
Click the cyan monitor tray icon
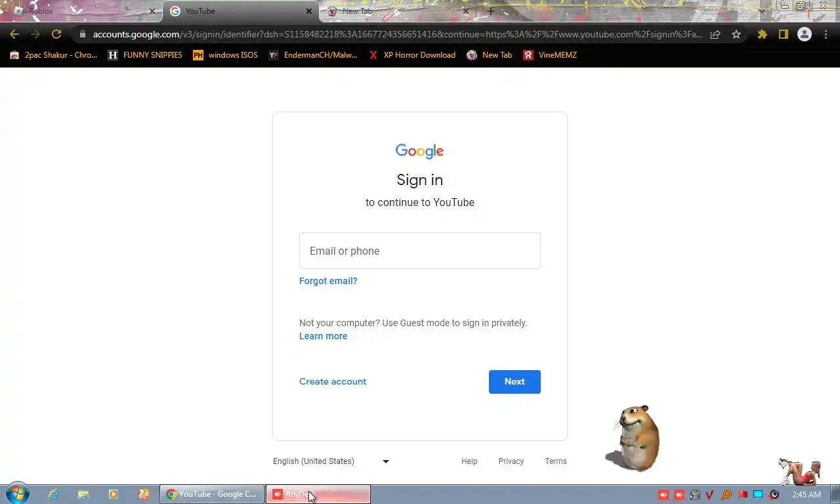pyautogui.click(x=758, y=495)
